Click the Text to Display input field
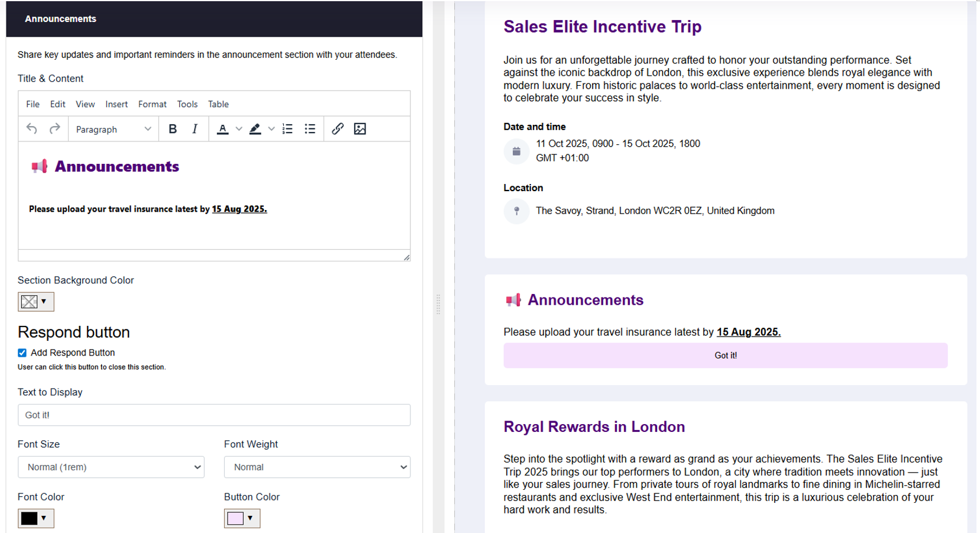The height and width of the screenshot is (533, 980). pyautogui.click(x=214, y=415)
